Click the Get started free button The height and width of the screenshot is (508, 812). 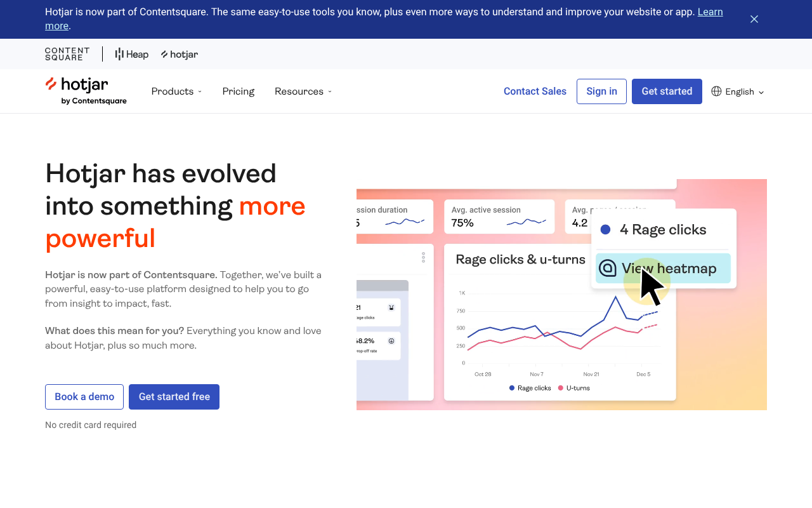(174, 397)
